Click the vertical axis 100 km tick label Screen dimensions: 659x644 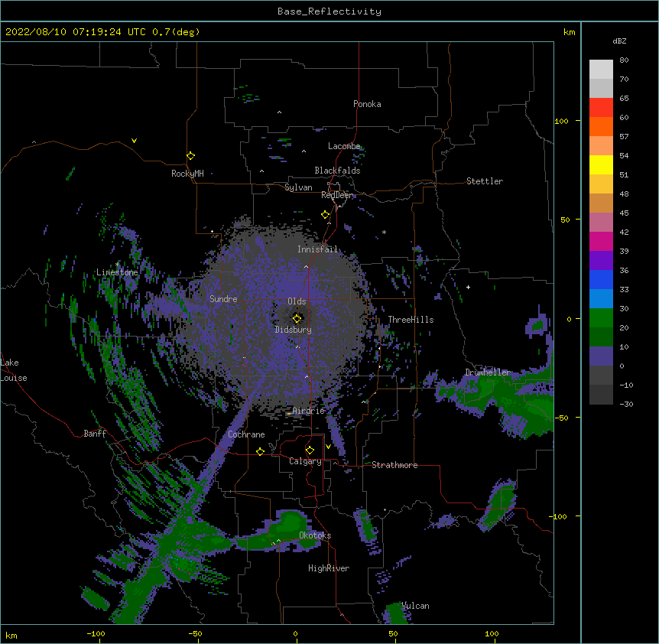coord(561,121)
